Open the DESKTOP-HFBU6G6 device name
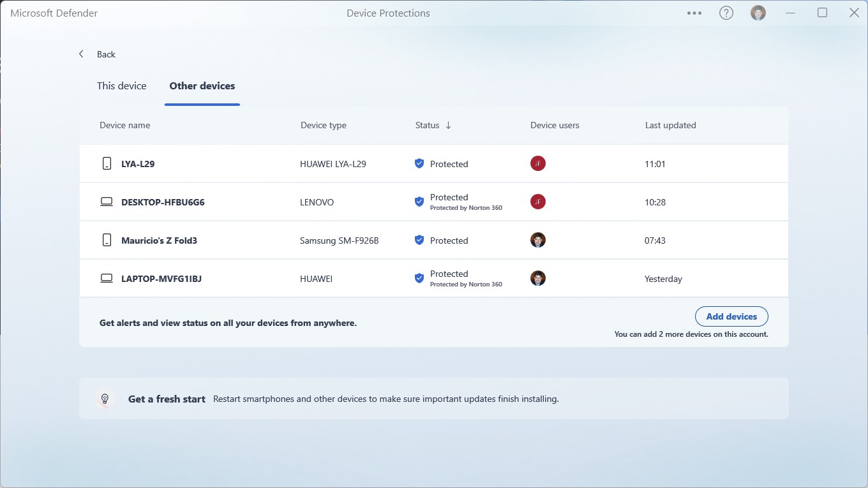 point(163,202)
